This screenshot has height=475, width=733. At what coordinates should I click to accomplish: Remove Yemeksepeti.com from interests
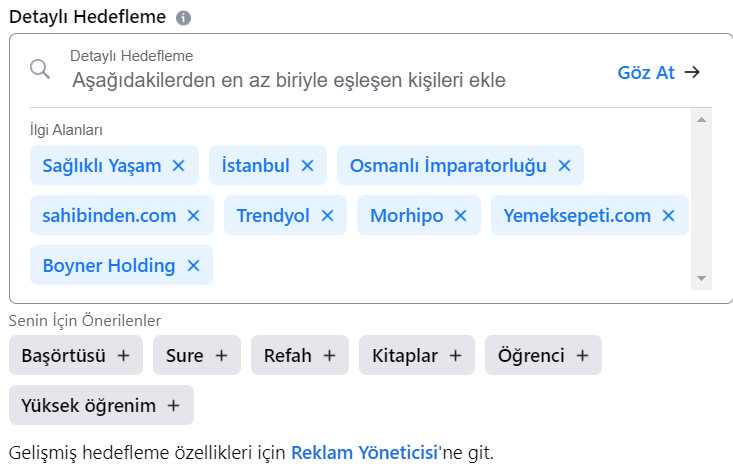click(668, 216)
